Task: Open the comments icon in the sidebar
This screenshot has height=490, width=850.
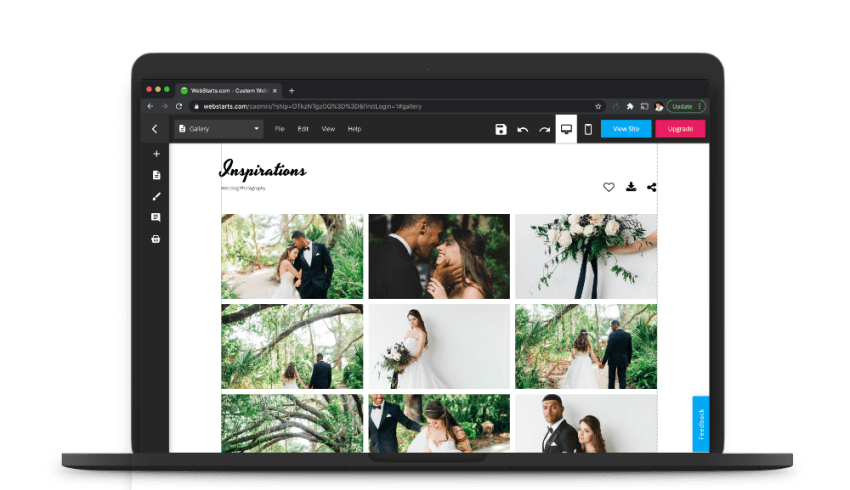Action: tap(156, 217)
